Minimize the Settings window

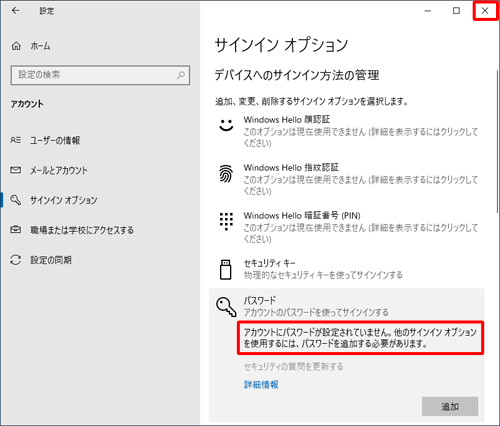click(428, 11)
